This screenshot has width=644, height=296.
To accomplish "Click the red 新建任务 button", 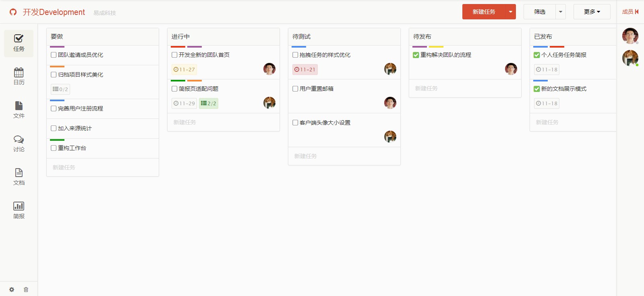I will [x=484, y=12].
